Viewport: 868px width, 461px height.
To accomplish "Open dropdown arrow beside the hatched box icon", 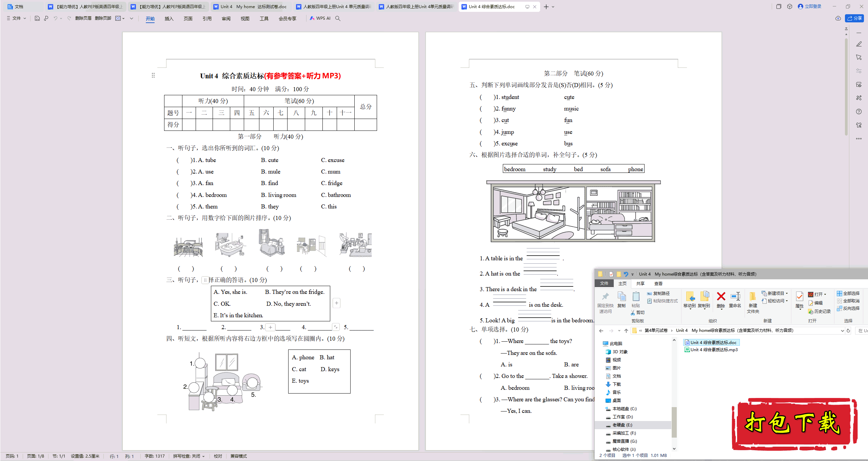I will 124,18.
